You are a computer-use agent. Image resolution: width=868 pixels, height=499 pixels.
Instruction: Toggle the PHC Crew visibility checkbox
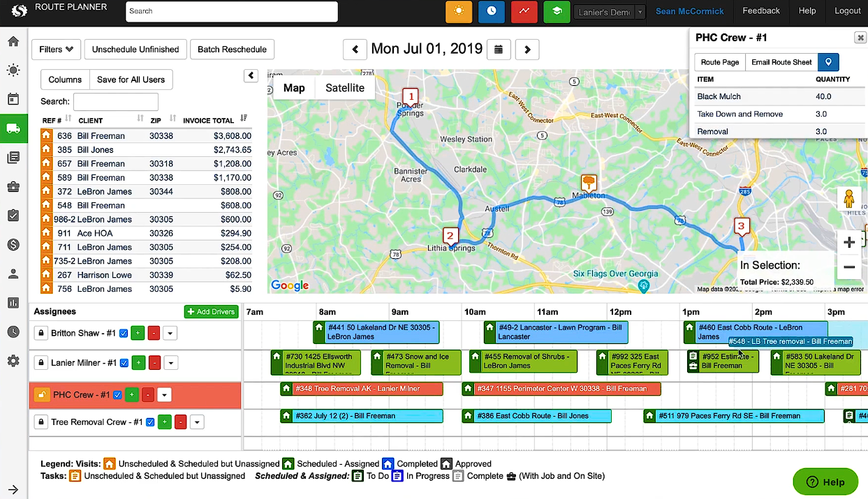click(117, 394)
